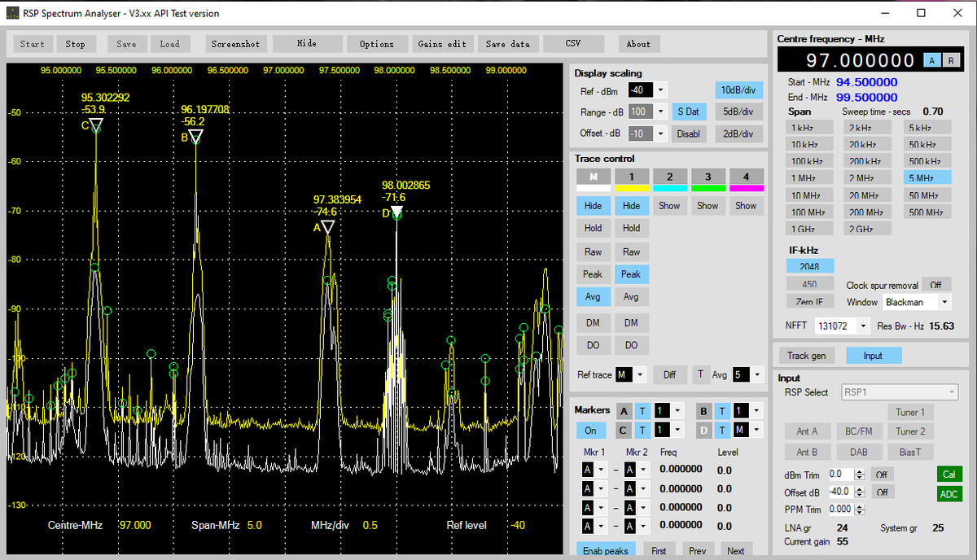Click the toolbar Hide button
The image size is (977, 560).
tap(306, 44)
